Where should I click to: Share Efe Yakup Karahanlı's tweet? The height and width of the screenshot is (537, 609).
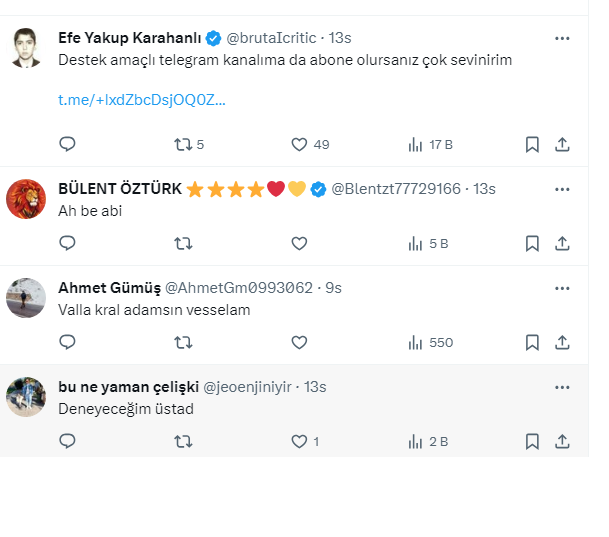coord(562,144)
